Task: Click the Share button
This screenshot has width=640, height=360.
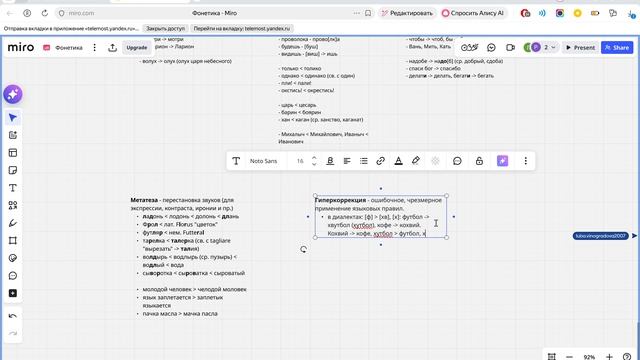Action: [617, 48]
